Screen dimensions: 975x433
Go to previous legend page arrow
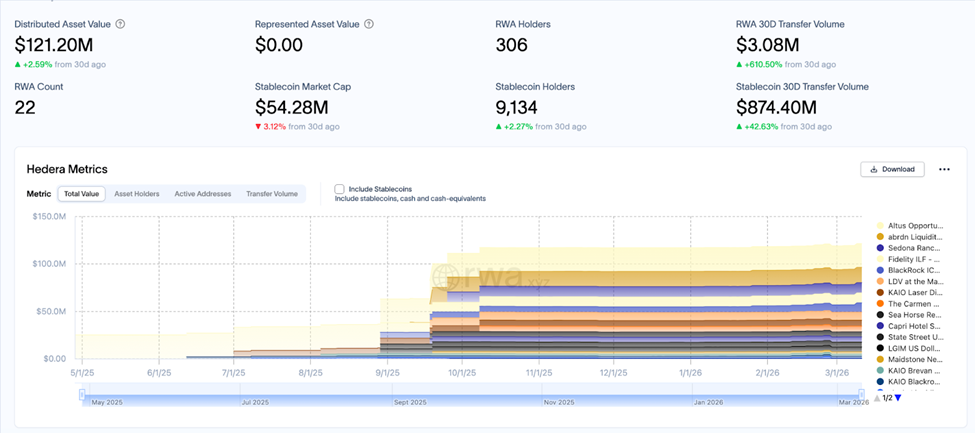878,398
